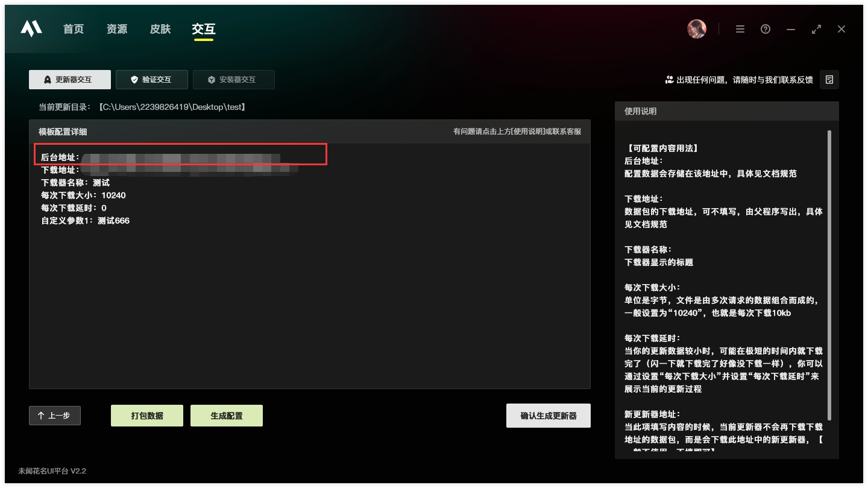
Task: Close the application window
Action: (x=841, y=29)
